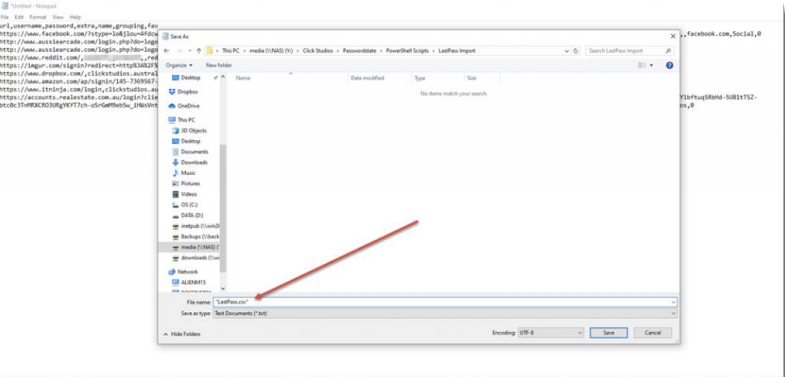Click the Refresh button by address bar
785x377 pixels.
tap(576, 51)
